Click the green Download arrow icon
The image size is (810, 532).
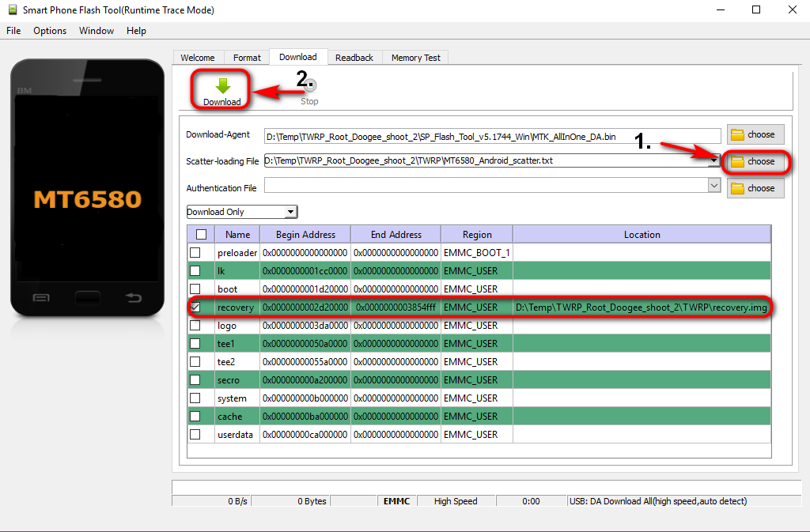(x=222, y=85)
